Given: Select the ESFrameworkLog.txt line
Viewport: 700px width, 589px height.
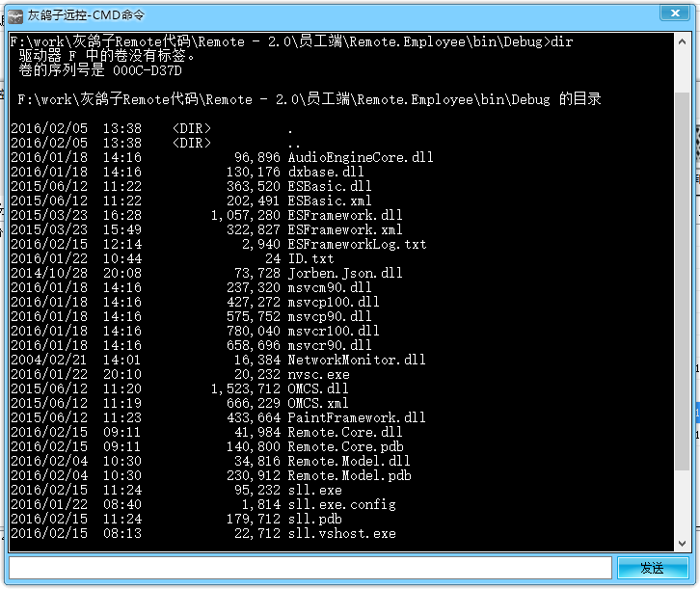Looking at the screenshot, I should (x=356, y=244).
